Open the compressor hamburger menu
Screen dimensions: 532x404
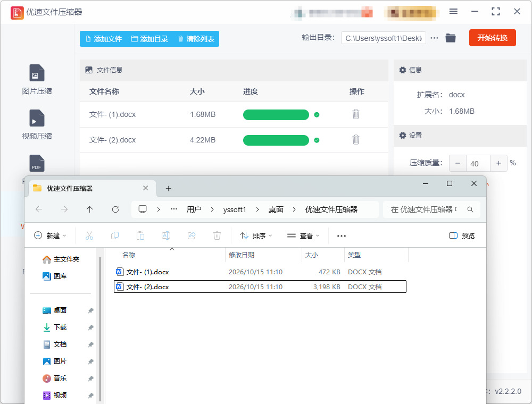[453, 12]
